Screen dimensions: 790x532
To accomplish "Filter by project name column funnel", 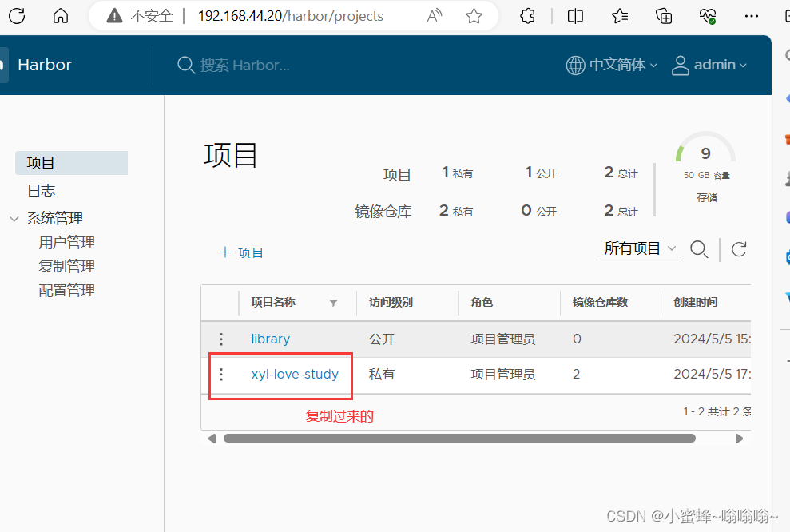I will click(333, 303).
